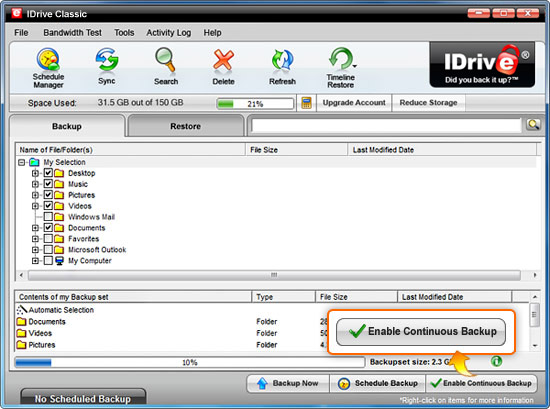The height and width of the screenshot is (409, 550).
Task: Expand the Pictures tree node
Action: click(35, 195)
